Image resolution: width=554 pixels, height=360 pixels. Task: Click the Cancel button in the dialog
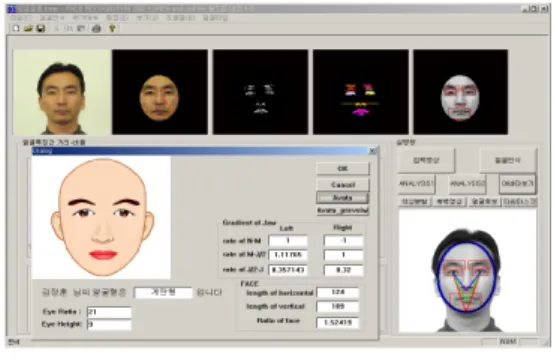[343, 185]
